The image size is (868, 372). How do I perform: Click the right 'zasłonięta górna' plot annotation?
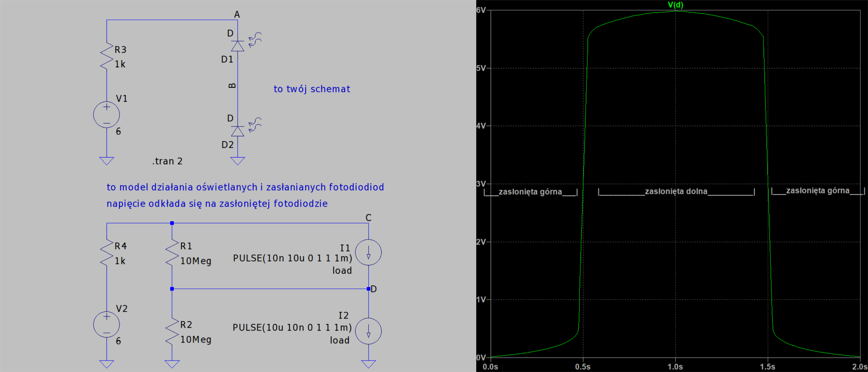(818, 191)
